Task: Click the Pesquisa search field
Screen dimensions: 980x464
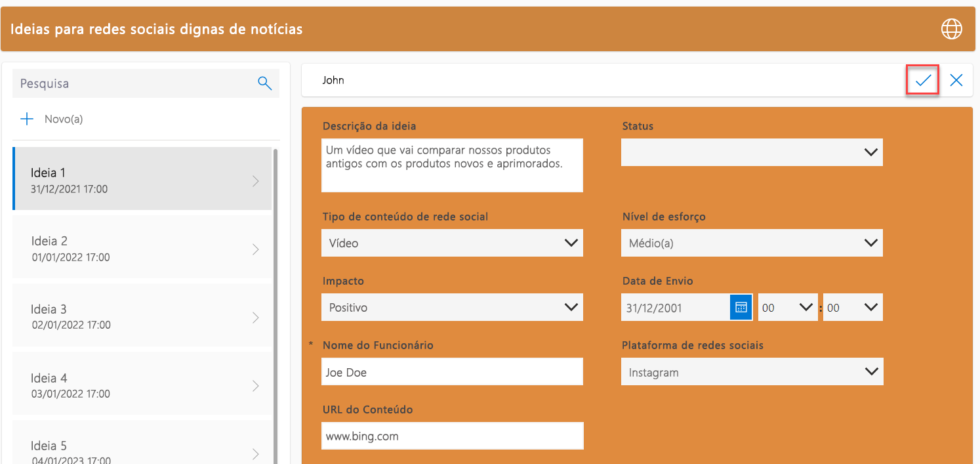Action: (x=146, y=83)
